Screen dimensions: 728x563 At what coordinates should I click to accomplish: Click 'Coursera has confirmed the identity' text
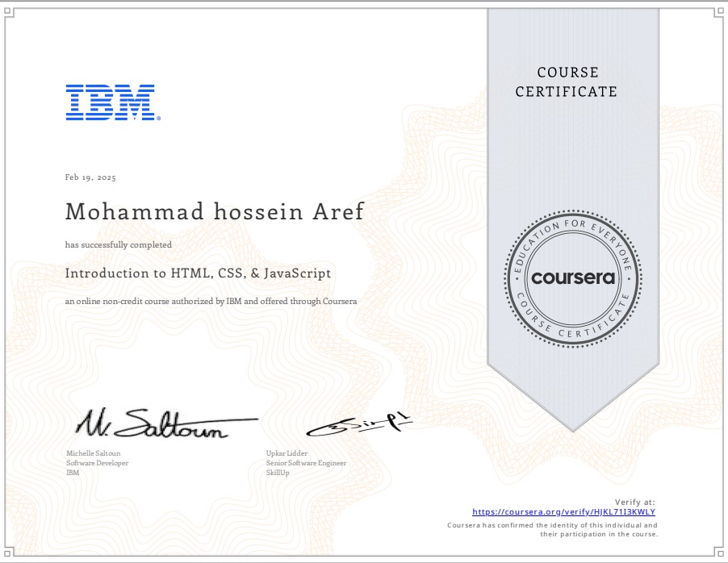[x=553, y=530]
